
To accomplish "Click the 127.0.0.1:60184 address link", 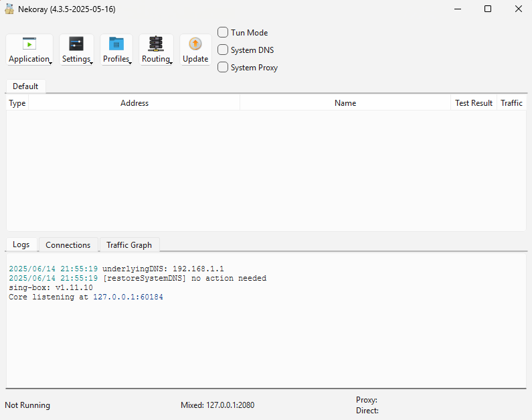I will (x=128, y=297).
